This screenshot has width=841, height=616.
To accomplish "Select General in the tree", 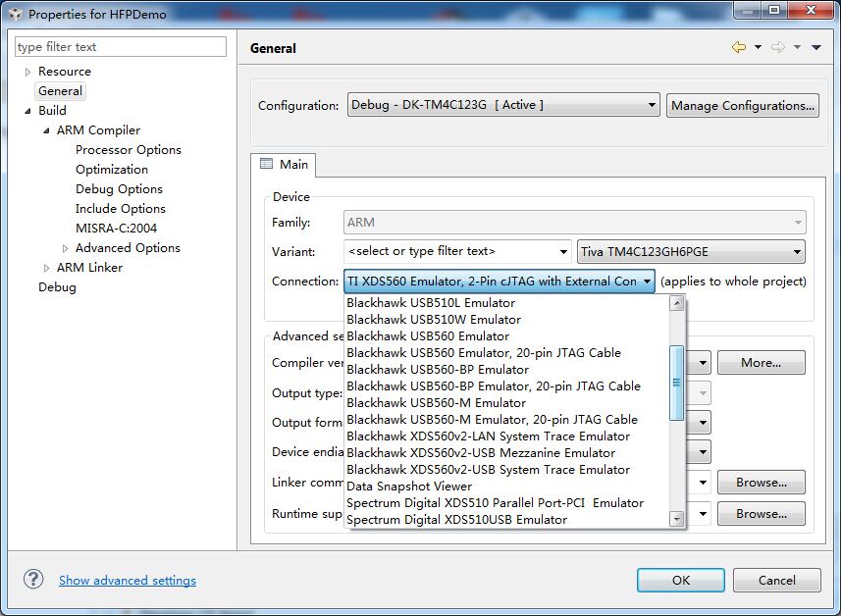I will pyautogui.click(x=60, y=91).
